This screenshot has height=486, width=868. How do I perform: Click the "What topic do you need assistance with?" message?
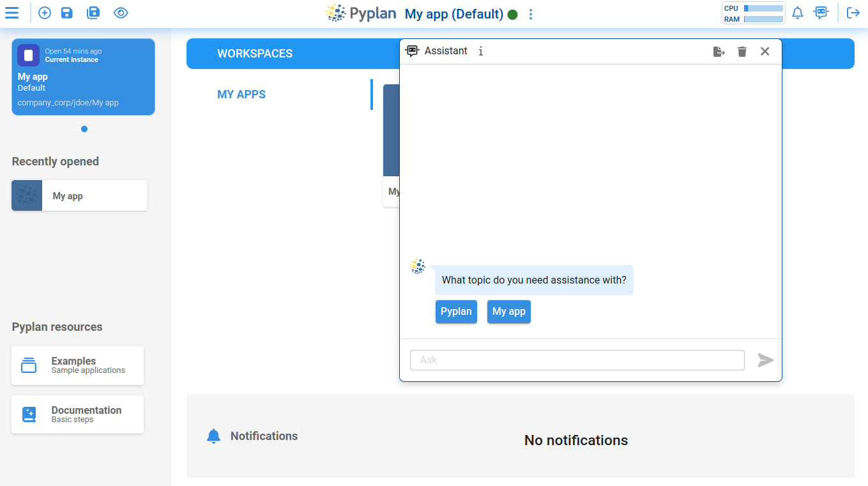(534, 280)
